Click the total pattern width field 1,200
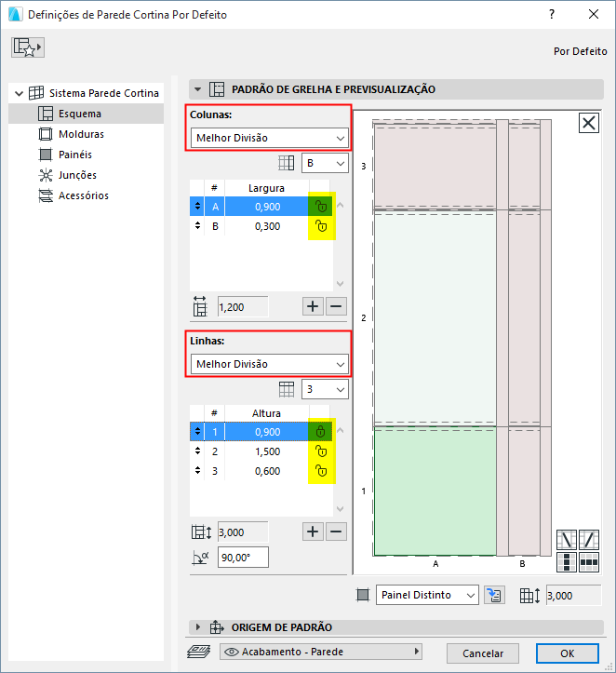The image size is (616, 673). tap(243, 307)
